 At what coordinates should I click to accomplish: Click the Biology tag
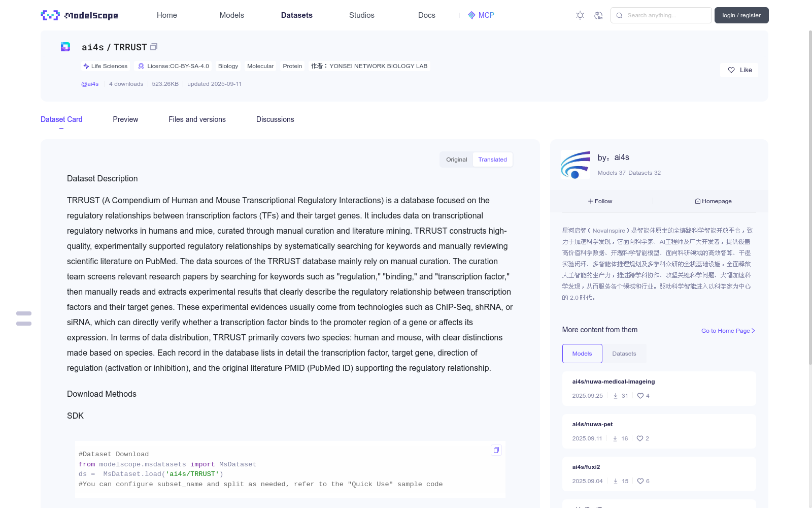tap(228, 66)
